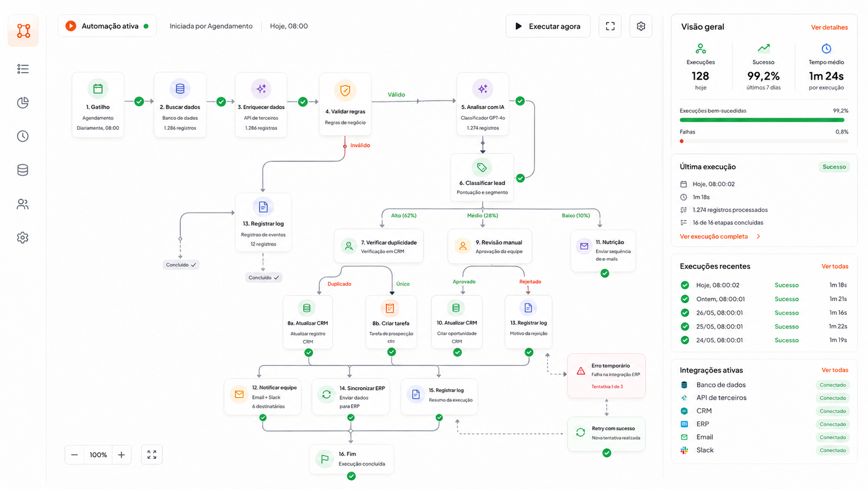Open Ver detalhes in Visão geral

coord(830,28)
